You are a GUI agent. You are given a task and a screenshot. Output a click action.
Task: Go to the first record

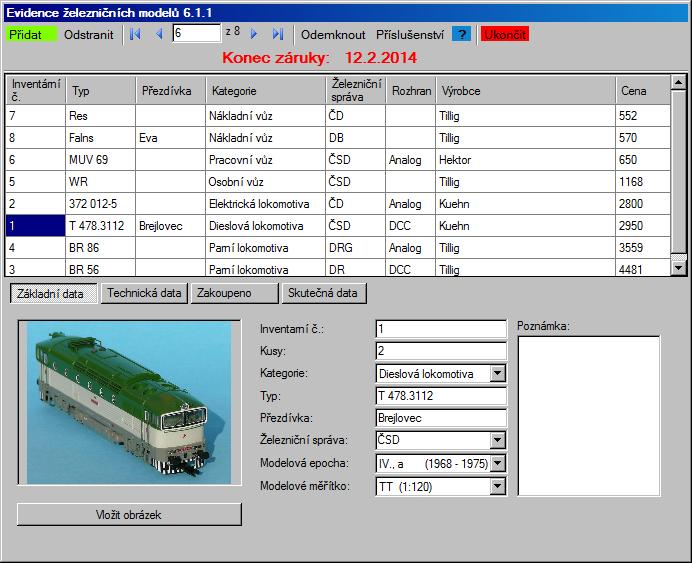[x=135, y=34]
